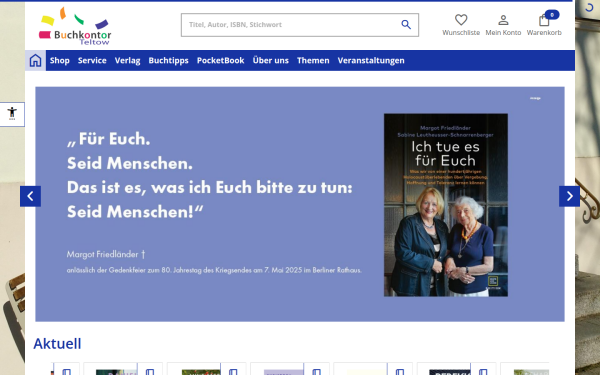Open the Themen menu

(313, 60)
